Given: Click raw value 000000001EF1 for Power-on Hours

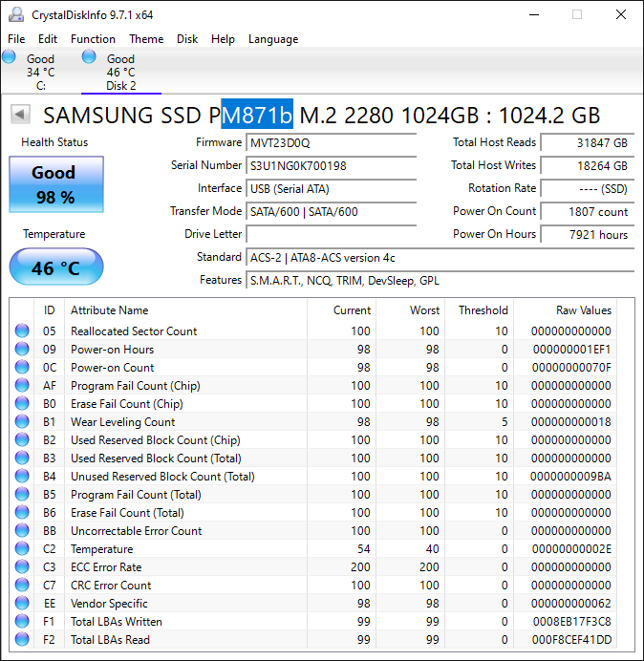Looking at the screenshot, I should pos(571,350).
